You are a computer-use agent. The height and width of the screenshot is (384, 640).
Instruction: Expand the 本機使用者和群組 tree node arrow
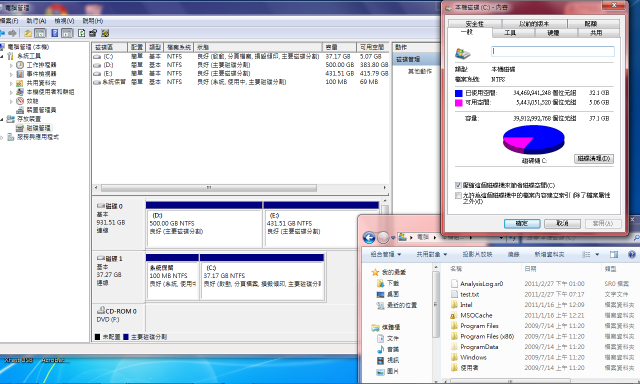click(x=11, y=92)
